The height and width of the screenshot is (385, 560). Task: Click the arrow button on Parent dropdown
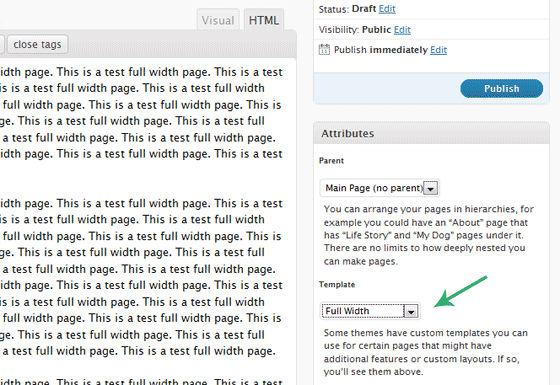tap(430, 188)
